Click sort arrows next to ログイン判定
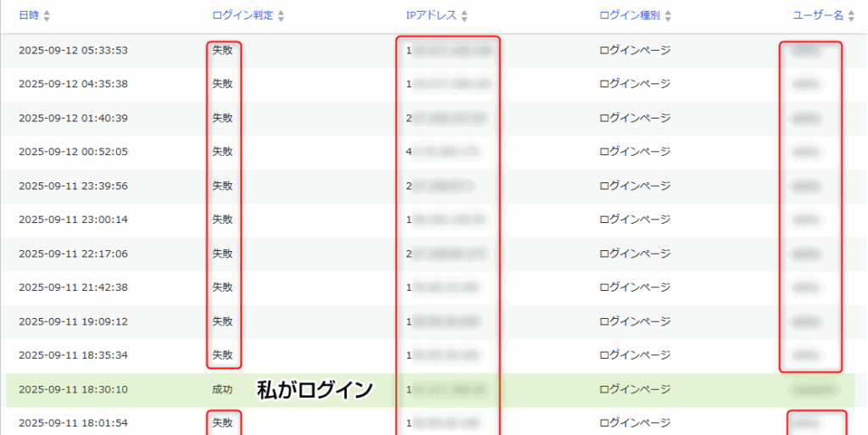Image resolution: width=868 pixels, height=435 pixels. (x=281, y=16)
